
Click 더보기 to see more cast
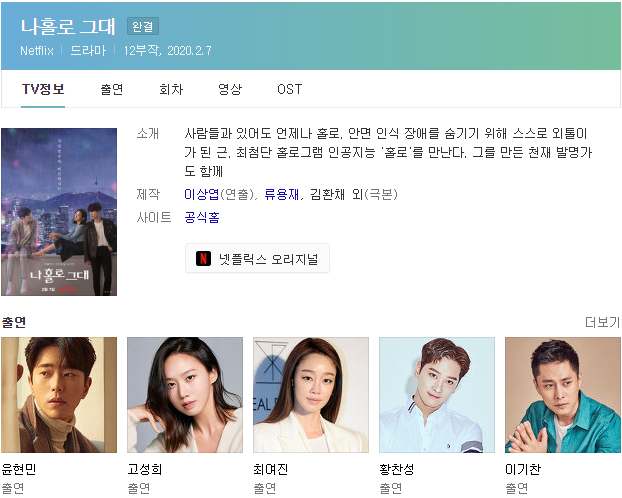pyautogui.click(x=602, y=322)
